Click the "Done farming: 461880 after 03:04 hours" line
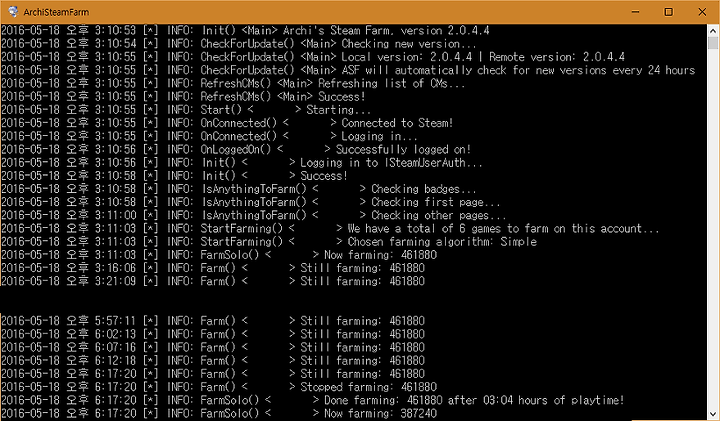Screen dimensions: 720x421 pyautogui.click(x=313, y=401)
